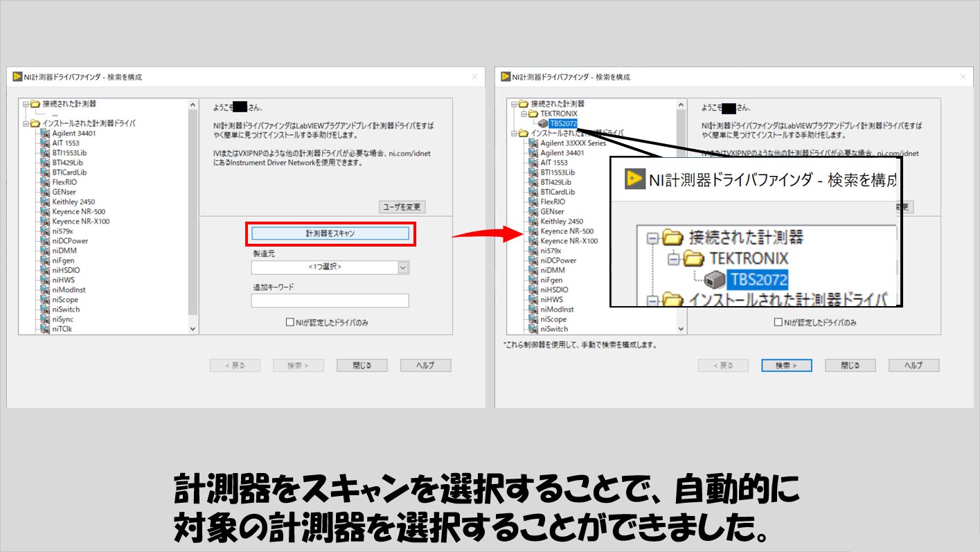Click the niHWS driver icon in left window

(x=44, y=280)
